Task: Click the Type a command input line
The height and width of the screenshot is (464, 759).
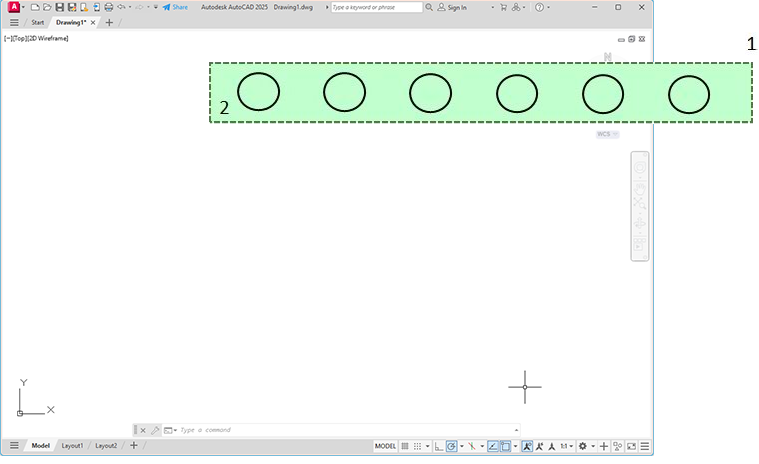Action: point(345,430)
